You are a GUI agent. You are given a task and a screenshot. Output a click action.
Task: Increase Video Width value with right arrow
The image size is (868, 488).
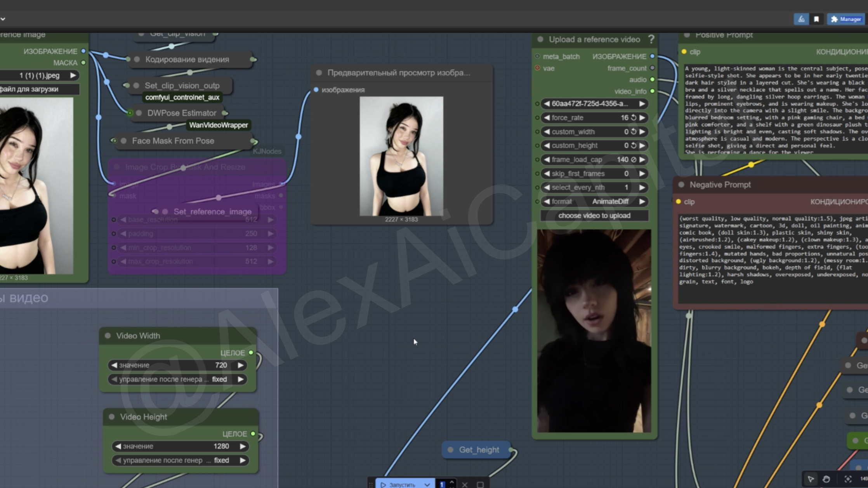tap(241, 365)
